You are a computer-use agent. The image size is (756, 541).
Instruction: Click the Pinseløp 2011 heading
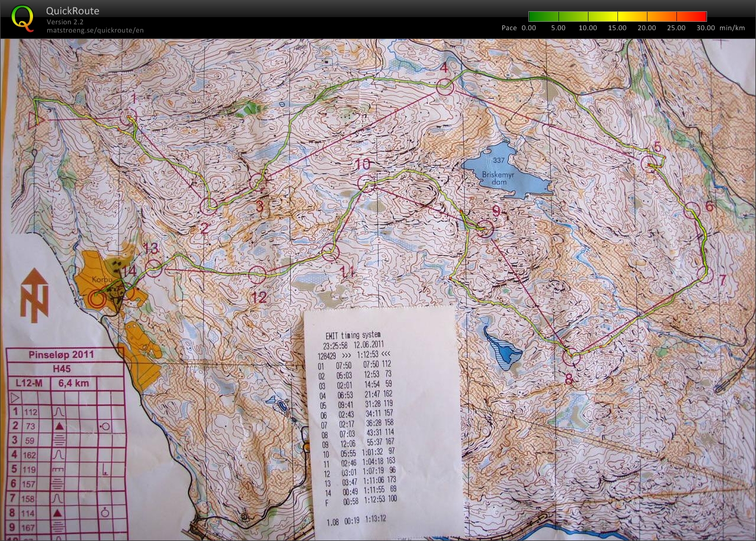(x=61, y=355)
